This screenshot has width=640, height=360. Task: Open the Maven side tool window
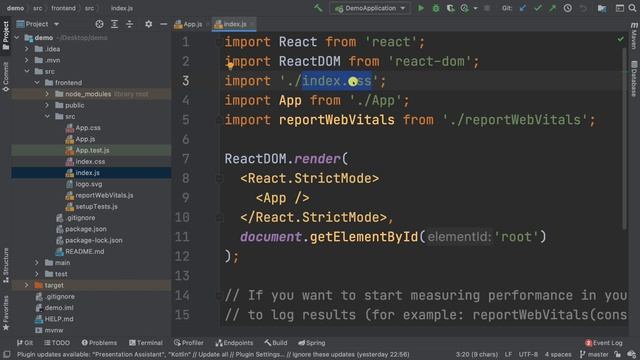(634, 36)
